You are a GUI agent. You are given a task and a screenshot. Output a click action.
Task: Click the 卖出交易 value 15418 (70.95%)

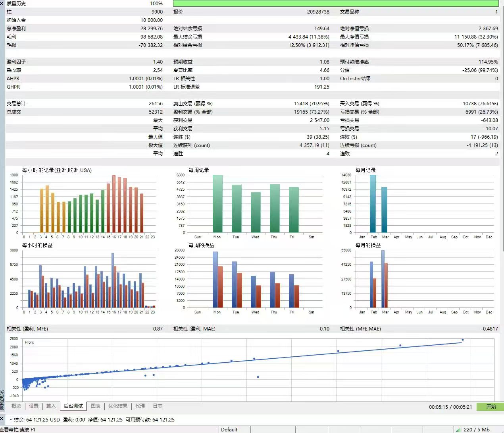[x=312, y=104]
